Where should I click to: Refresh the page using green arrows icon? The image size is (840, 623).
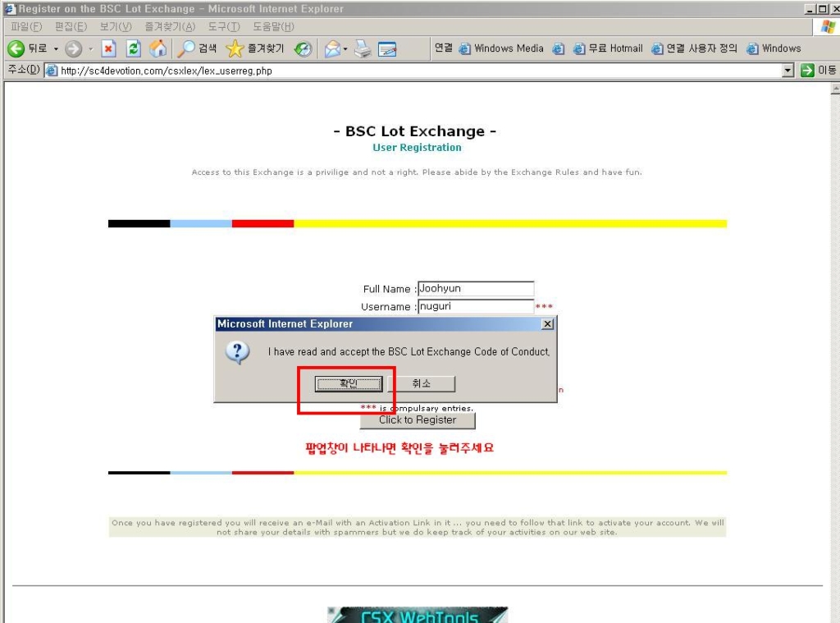(x=134, y=48)
